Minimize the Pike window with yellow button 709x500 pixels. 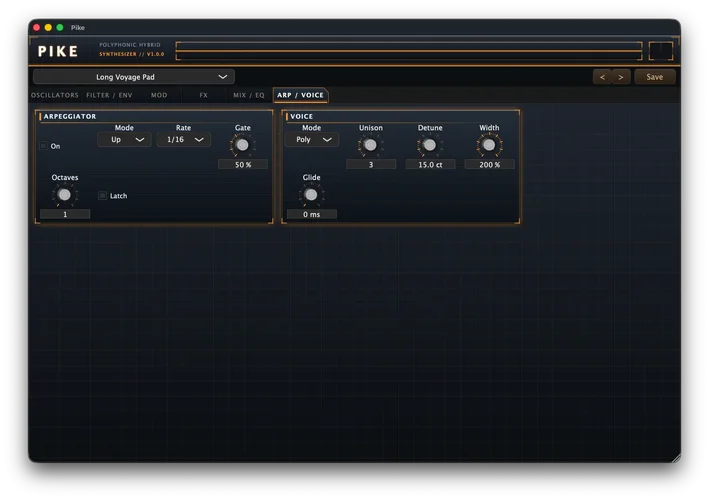[x=48, y=28]
